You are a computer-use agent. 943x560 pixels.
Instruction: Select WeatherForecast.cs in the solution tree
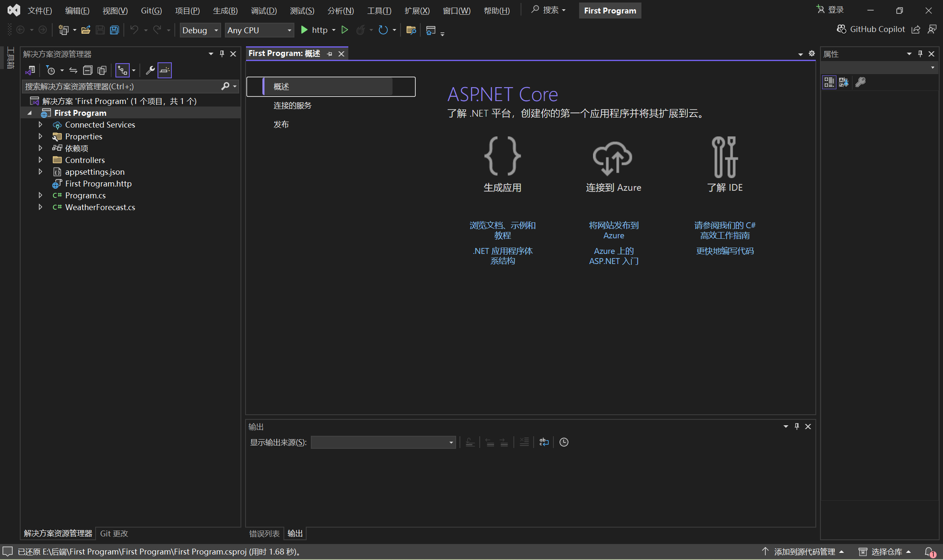[x=100, y=207]
